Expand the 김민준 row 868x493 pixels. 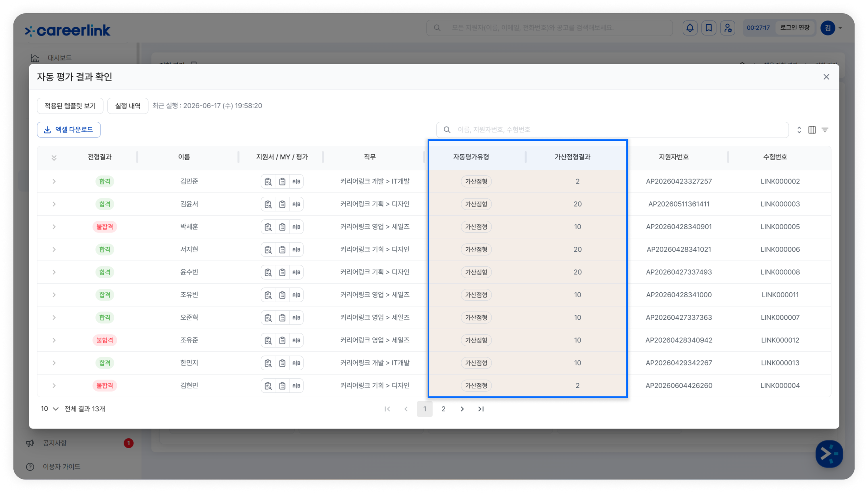(x=54, y=182)
